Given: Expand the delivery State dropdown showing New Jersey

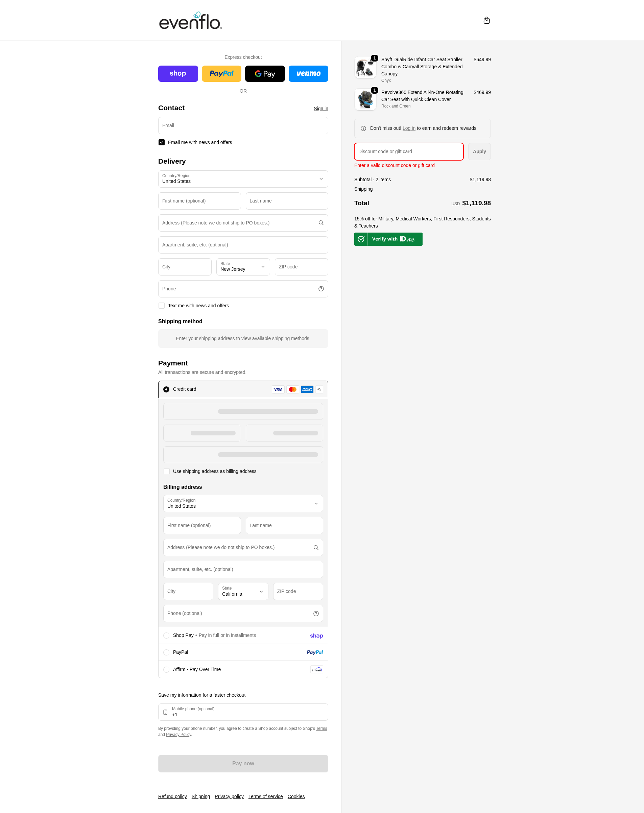Looking at the screenshot, I should 243,267.
